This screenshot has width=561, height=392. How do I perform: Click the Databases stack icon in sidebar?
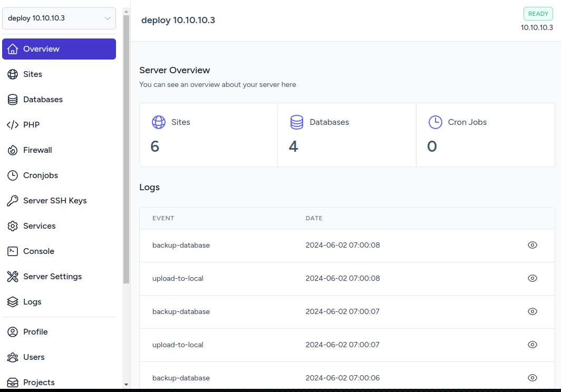point(13,100)
